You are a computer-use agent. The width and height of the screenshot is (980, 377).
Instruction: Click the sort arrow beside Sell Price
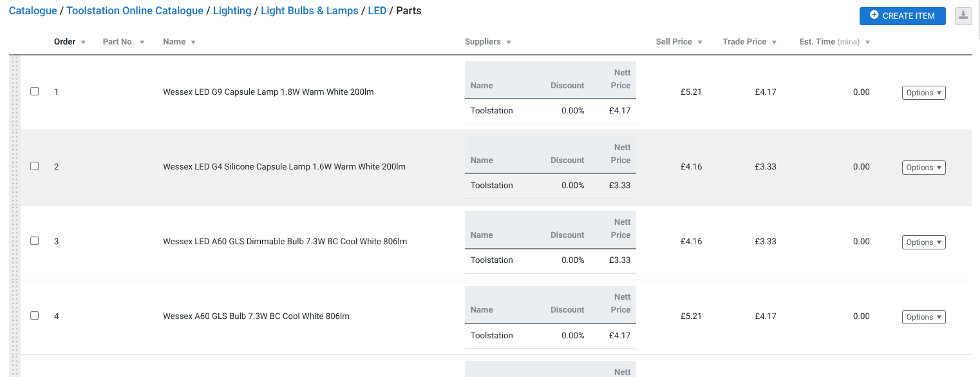pos(699,42)
